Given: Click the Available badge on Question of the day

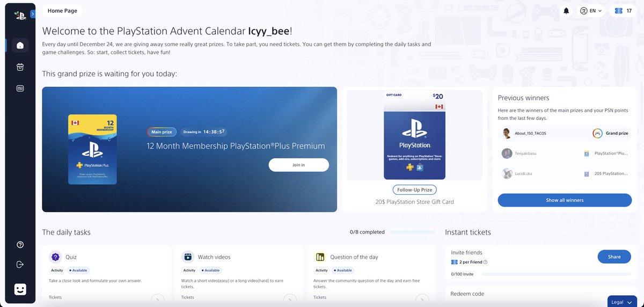Looking at the screenshot, I should click(342, 271).
